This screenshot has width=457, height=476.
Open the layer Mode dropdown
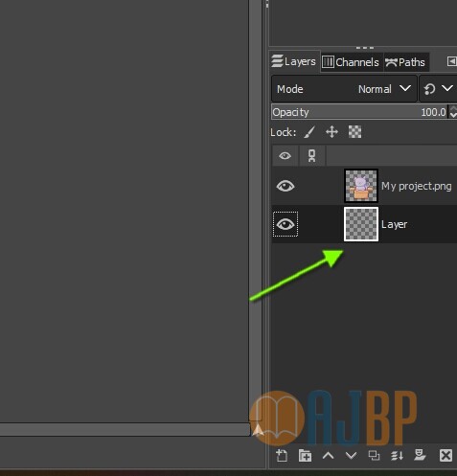pos(344,89)
